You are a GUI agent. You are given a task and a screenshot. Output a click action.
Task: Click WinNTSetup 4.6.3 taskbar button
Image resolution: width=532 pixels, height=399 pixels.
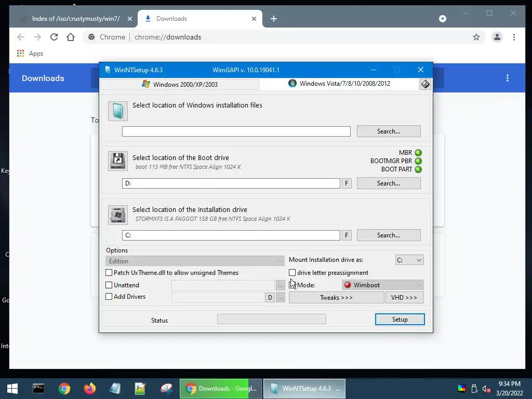point(304,389)
